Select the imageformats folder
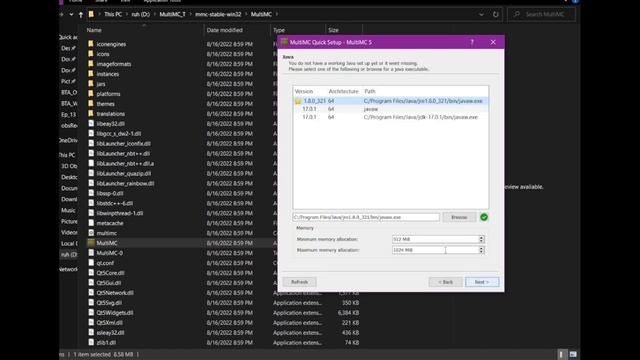This screenshot has height=360, width=640. pyautogui.click(x=114, y=64)
